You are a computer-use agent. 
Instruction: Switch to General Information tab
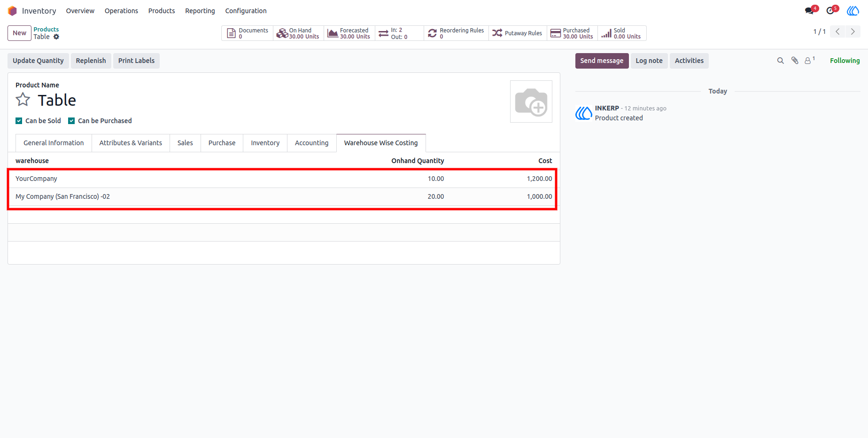tap(54, 143)
